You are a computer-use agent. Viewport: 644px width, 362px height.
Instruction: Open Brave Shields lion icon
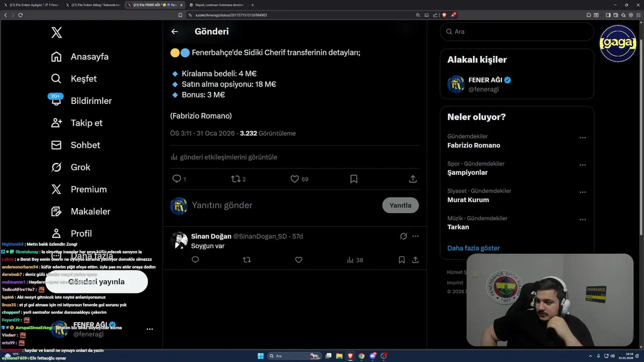[444, 15]
